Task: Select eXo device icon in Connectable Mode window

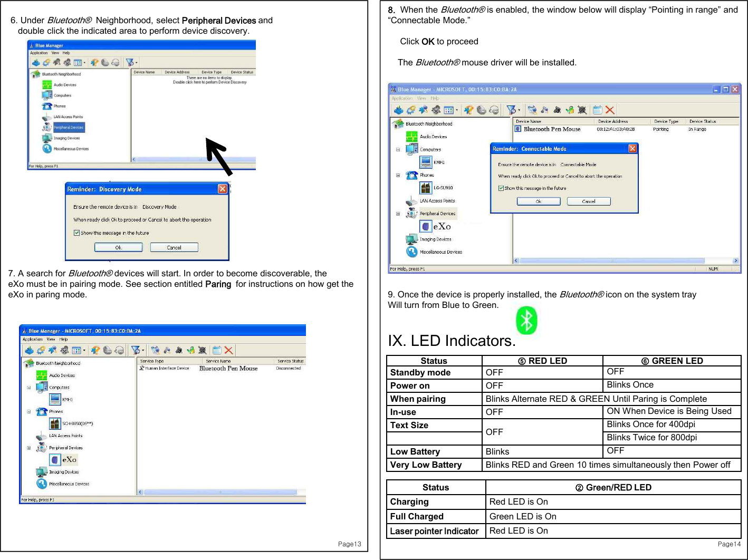Action: [x=426, y=226]
